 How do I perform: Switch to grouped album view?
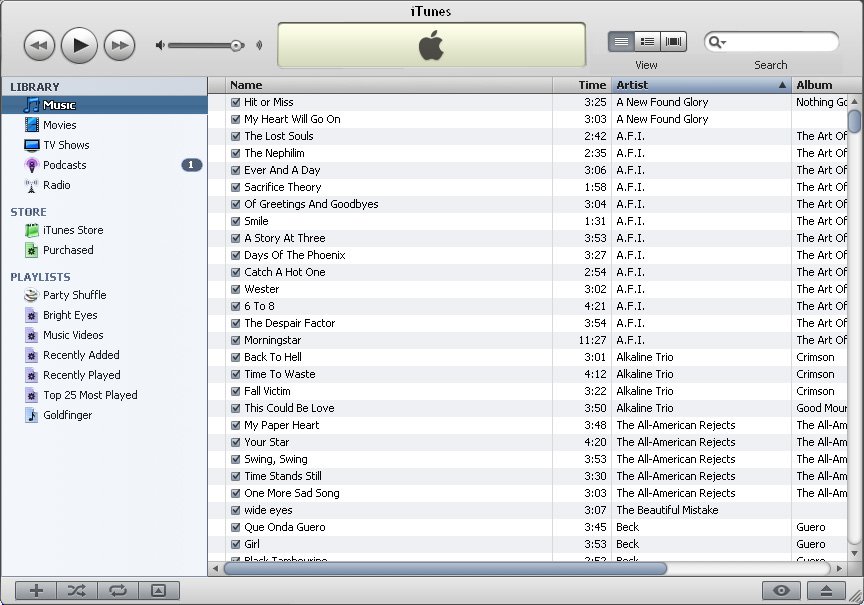[647, 41]
